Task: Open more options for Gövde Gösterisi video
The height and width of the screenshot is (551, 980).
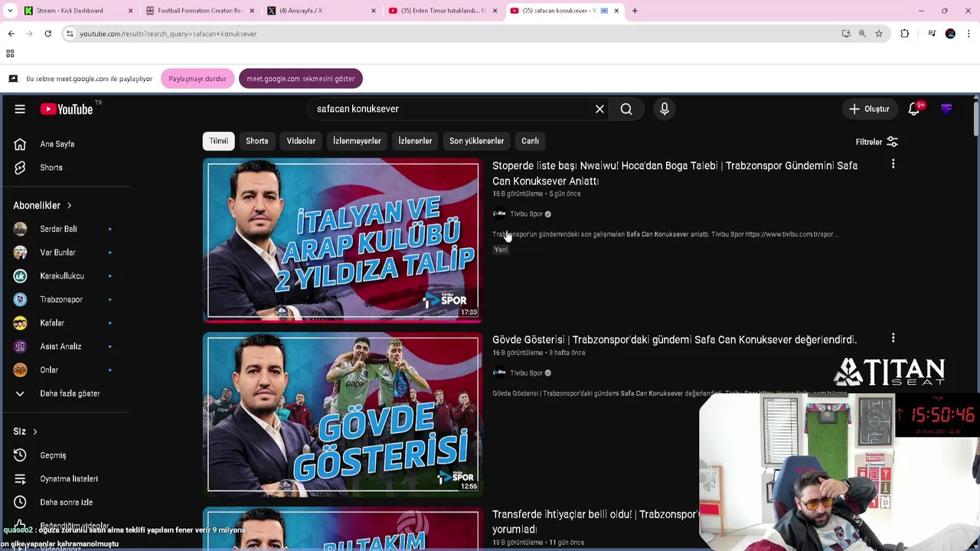Action: tap(893, 338)
